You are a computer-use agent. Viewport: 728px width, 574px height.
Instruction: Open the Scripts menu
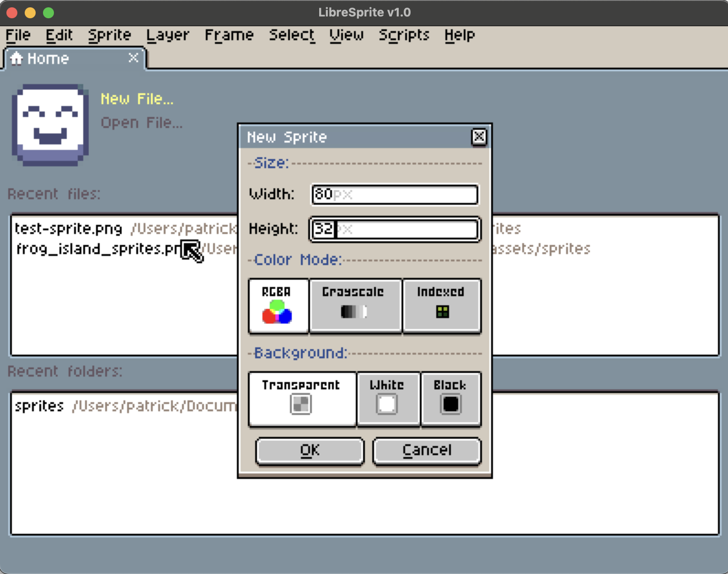[404, 35]
